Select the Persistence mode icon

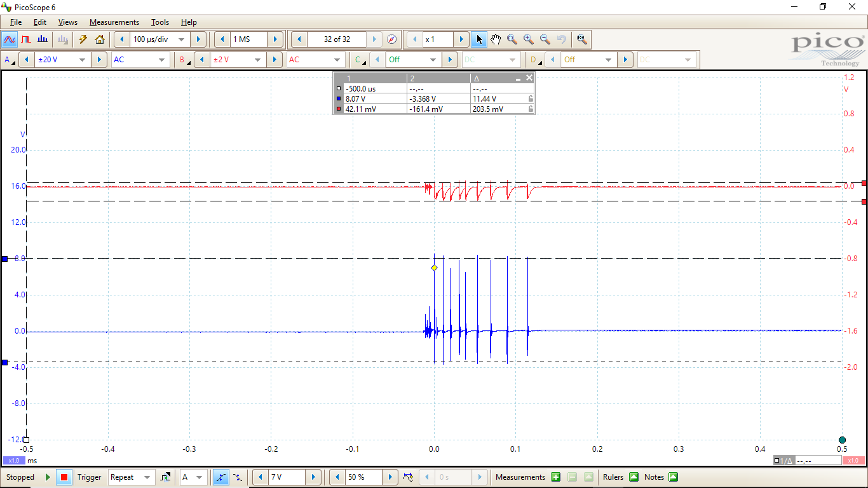[26, 39]
